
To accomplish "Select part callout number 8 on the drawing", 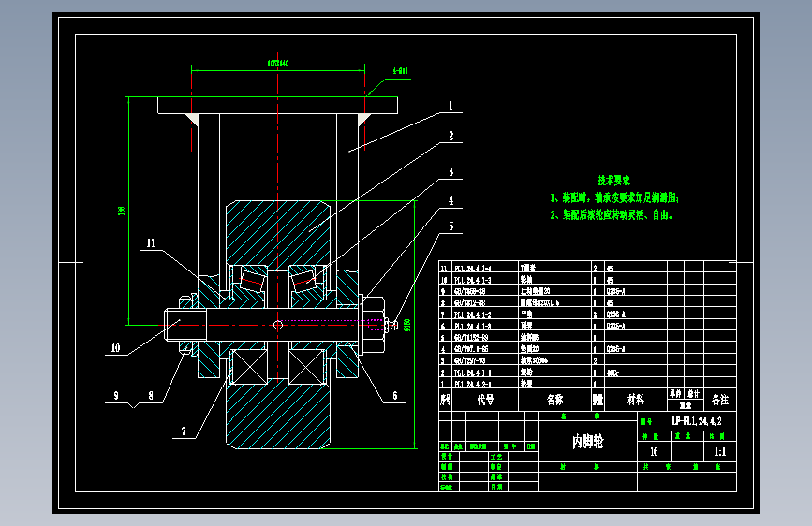I will (x=151, y=396).
